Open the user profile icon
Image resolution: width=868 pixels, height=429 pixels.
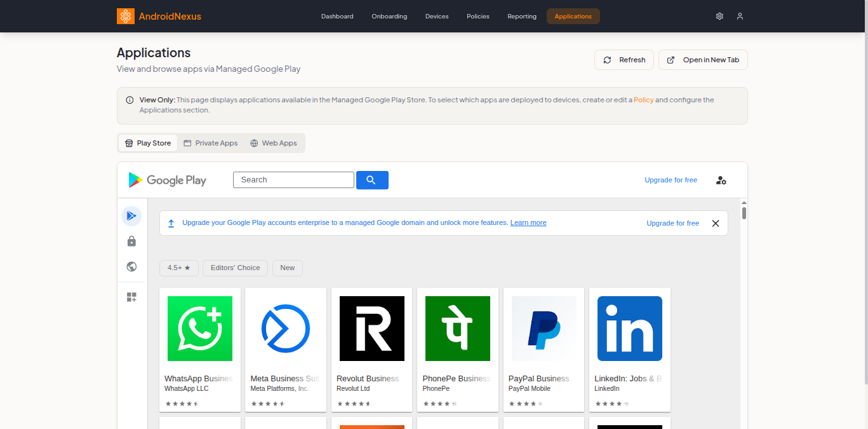point(740,16)
